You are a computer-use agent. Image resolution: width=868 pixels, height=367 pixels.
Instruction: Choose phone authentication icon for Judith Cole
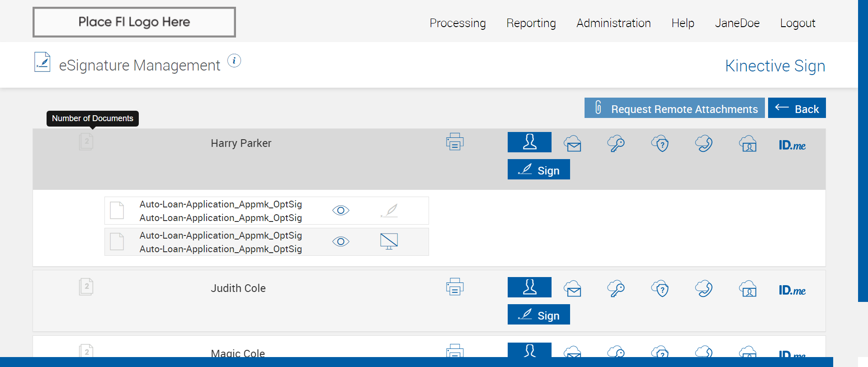[x=704, y=289]
